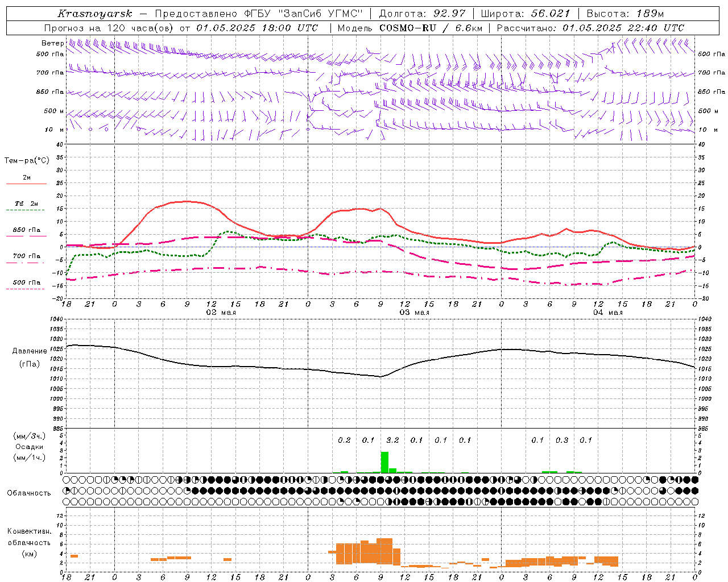Click the Осадки precipitation label
The height and width of the screenshot is (582, 728).
tap(30, 447)
